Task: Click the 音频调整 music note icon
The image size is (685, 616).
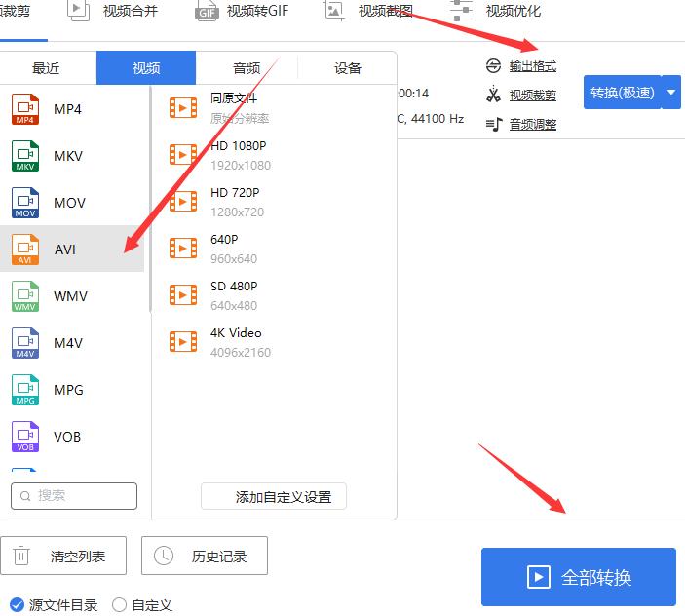Action: [x=494, y=125]
